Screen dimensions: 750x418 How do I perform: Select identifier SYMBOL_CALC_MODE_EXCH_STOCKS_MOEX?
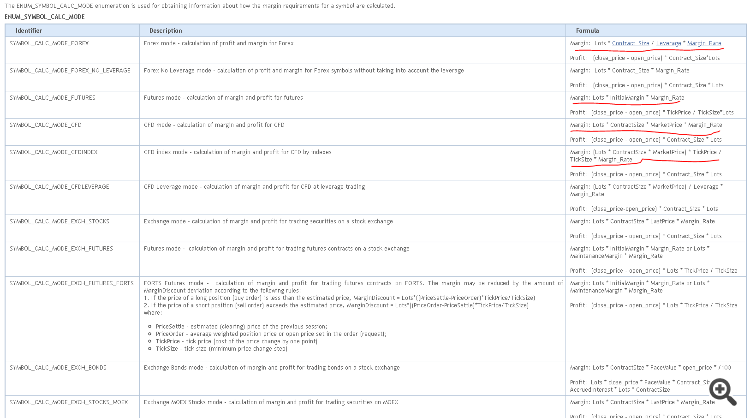[x=69, y=402]
